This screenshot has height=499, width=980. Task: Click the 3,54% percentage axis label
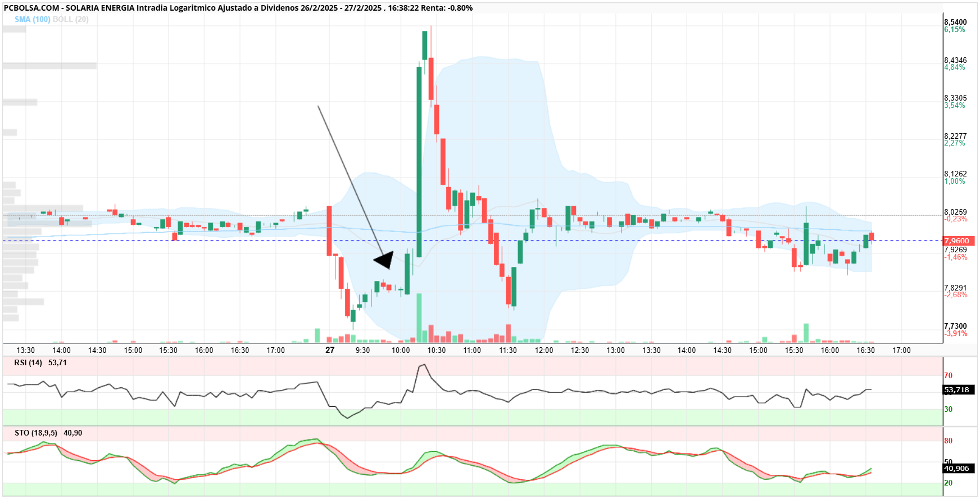(955, 105)
